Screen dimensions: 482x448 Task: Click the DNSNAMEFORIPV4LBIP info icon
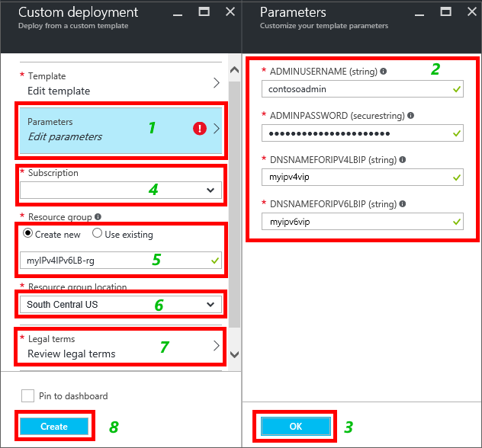pyautogui.click(x=403, y=160)
